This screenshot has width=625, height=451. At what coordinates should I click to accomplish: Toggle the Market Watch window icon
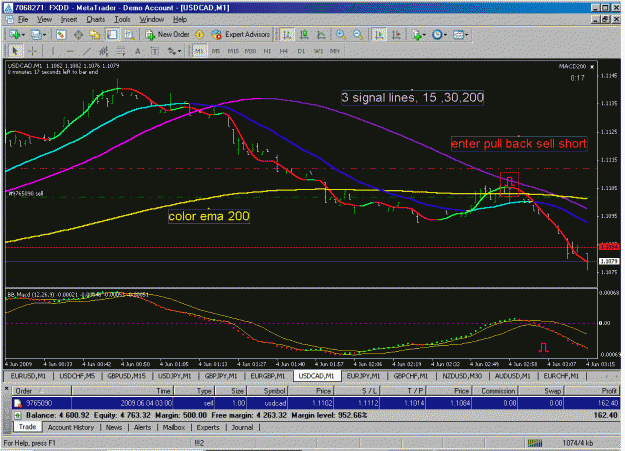click(61, 35)
